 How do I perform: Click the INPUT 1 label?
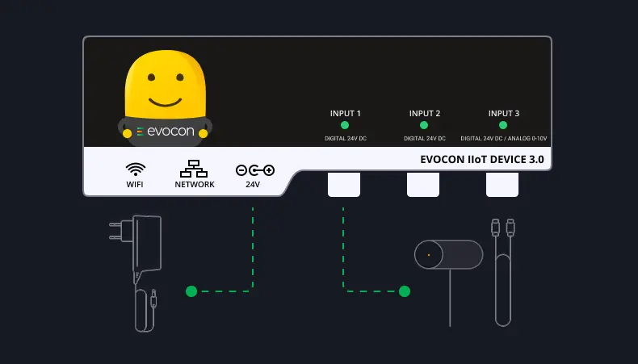[x=345, y=114]
